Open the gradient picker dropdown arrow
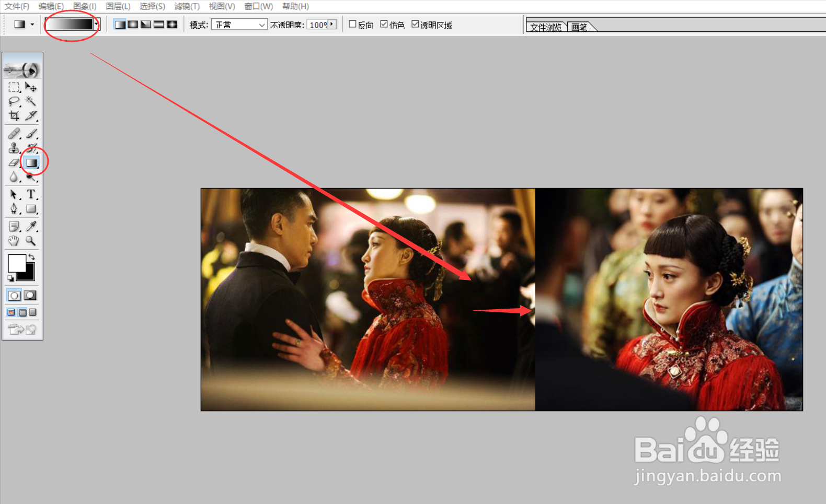This screenshot has height=504, width=826. click(96, 24)
